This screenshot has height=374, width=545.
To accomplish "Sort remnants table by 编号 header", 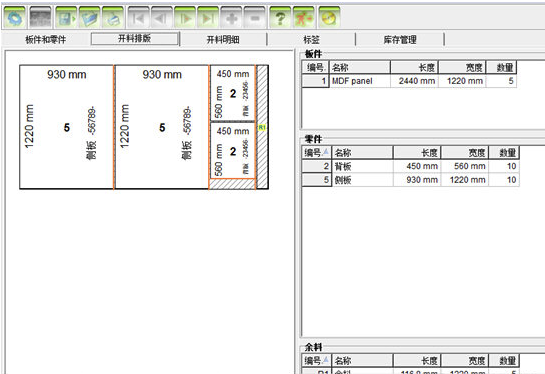I will pos(316,360).
